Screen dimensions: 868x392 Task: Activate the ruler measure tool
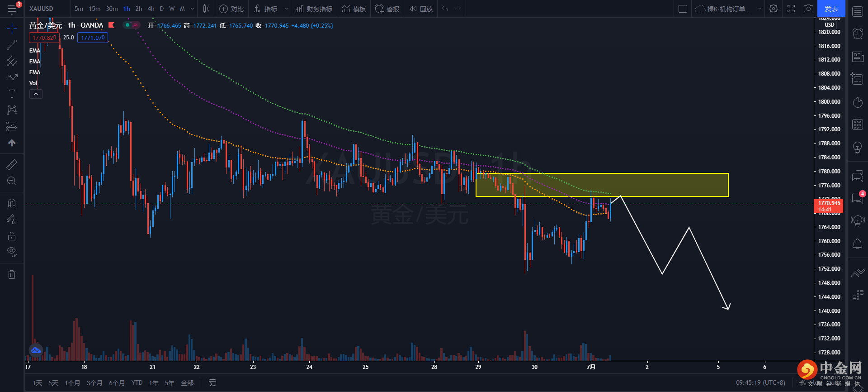pyautogui.click(x=12, y=165)
